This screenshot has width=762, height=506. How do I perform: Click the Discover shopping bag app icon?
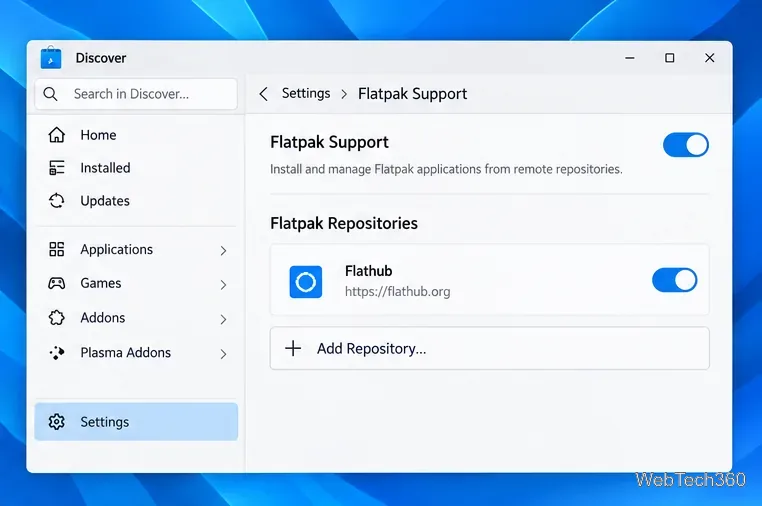point(51,58)
